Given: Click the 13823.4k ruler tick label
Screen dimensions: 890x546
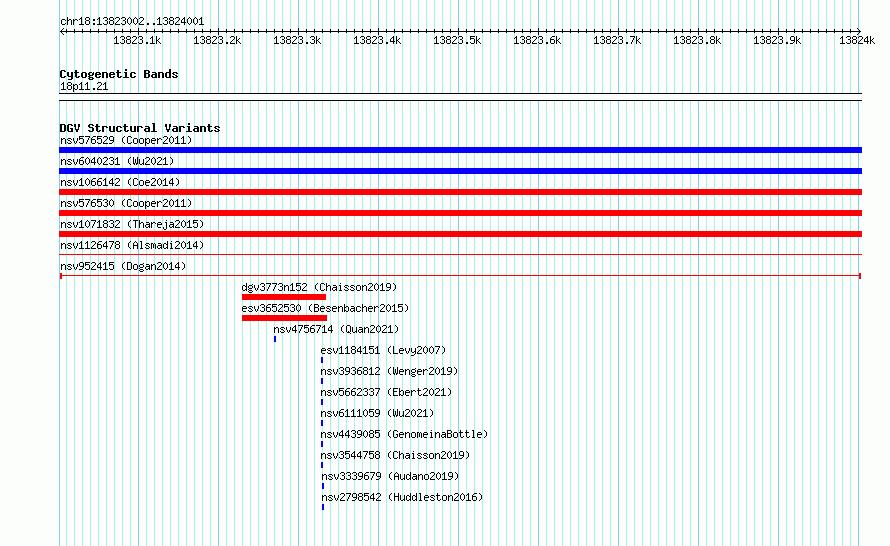Looking at the screenshot, I should coord(377,40).
